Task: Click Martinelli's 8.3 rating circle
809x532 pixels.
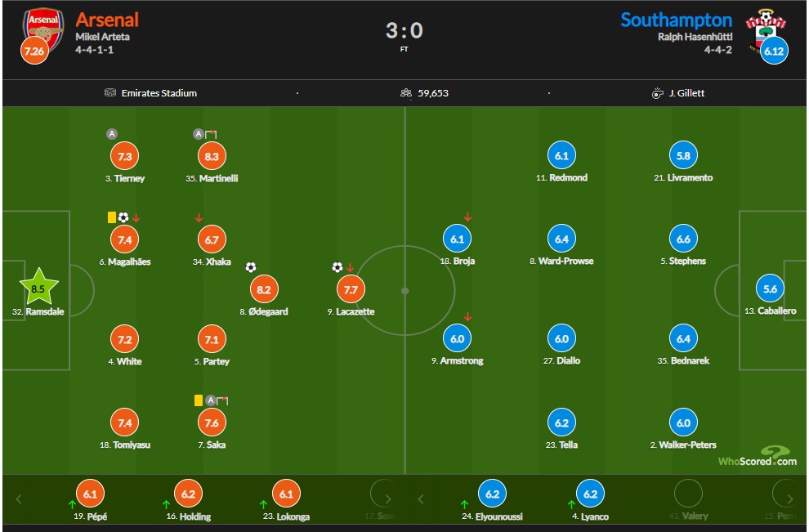Action: 212,156
